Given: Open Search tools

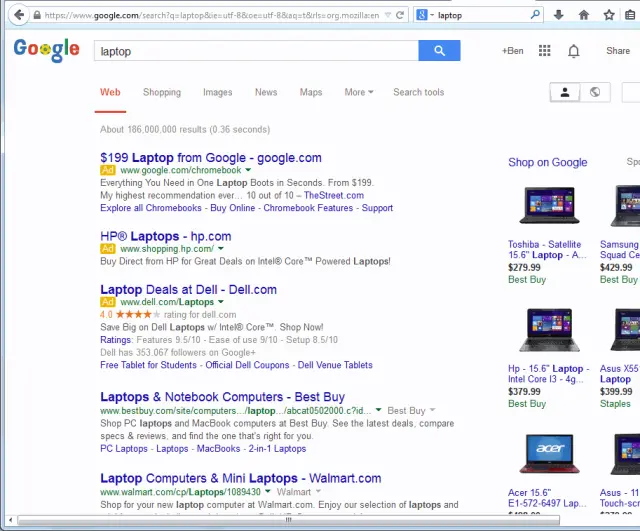Looking at the screenshot, I should tap(419, 92).
